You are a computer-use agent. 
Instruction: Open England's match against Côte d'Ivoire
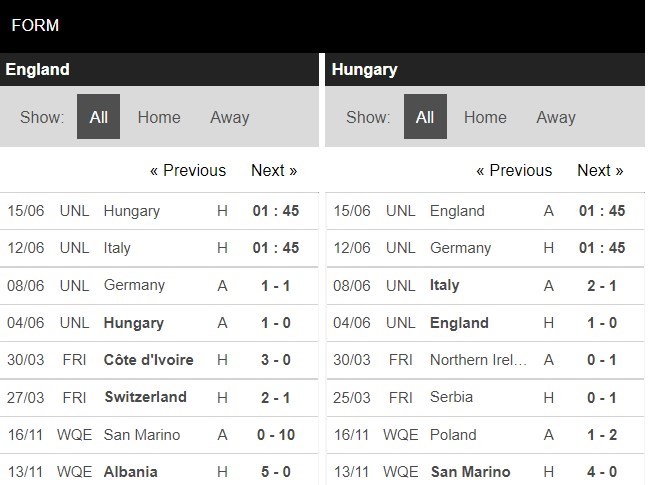click(x=148, y=360)
